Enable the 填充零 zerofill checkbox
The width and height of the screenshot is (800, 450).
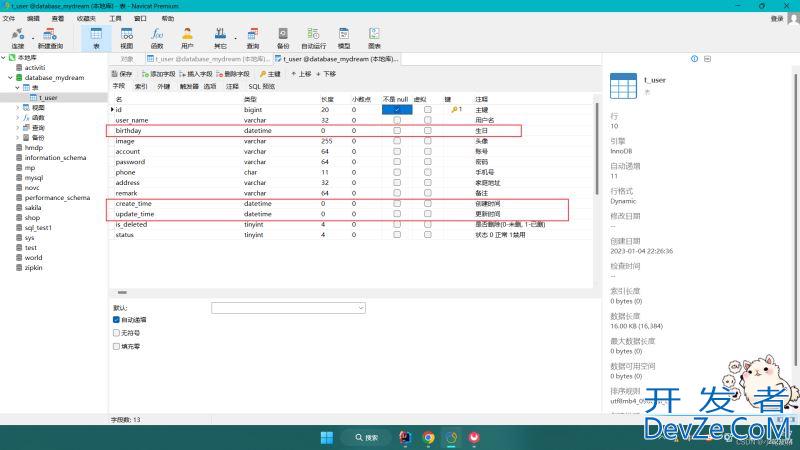[x=116, y=346]
